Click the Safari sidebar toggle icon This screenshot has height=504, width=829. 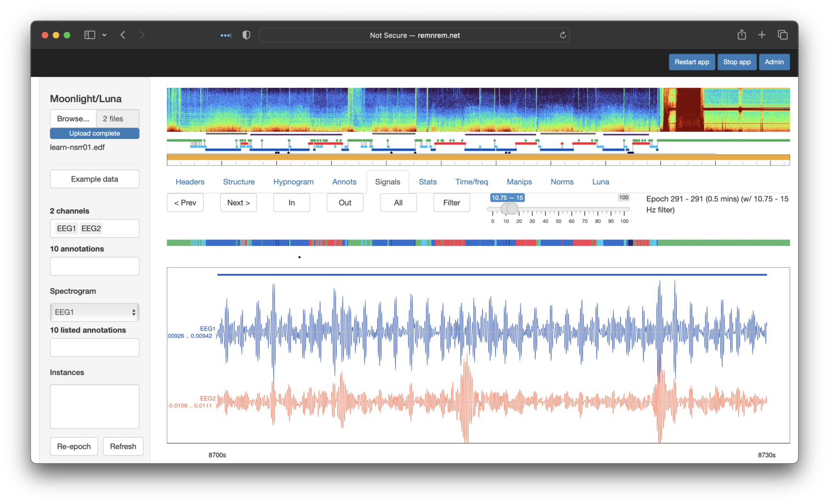coord(89,35)
